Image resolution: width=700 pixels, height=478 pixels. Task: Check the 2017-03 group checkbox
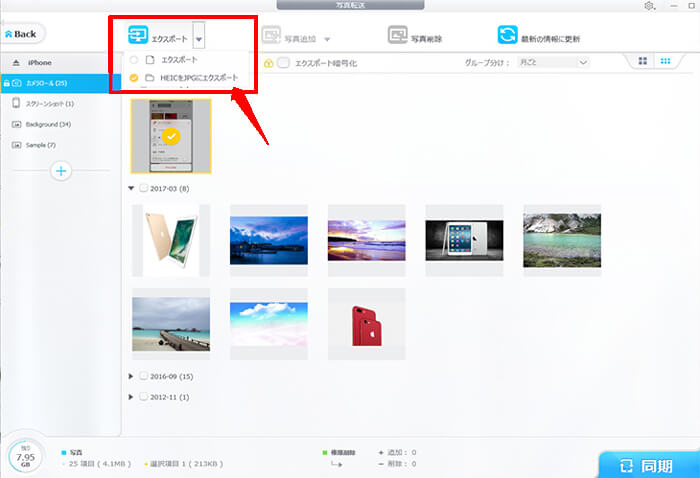click(144, 188)
